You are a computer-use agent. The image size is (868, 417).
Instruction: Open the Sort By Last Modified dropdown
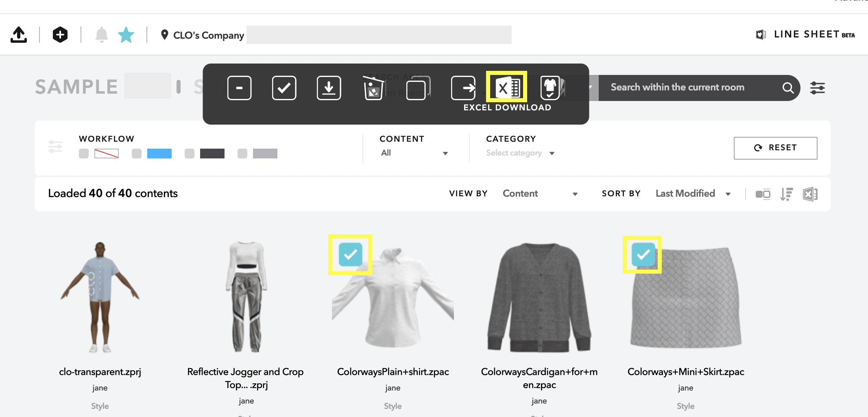[x=693, y=193]
